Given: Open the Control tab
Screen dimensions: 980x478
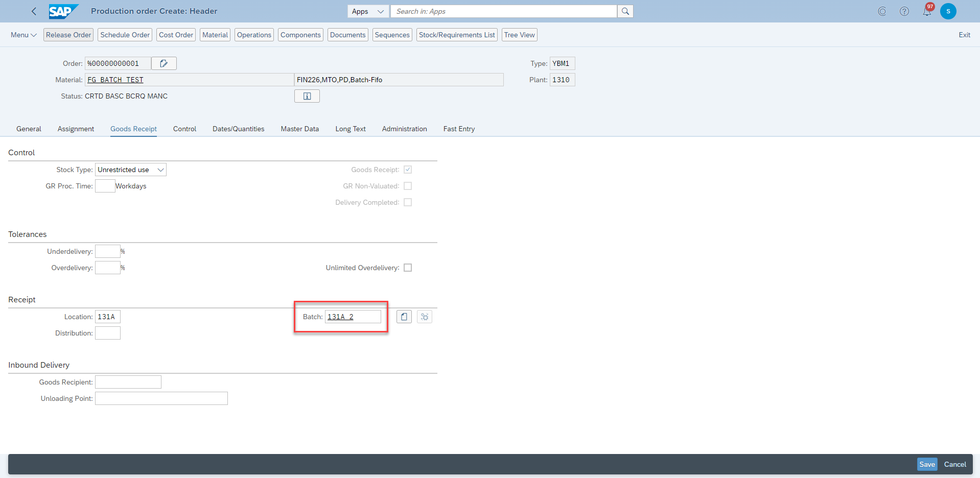Looking at the screenshot, I should coord(184,129).
